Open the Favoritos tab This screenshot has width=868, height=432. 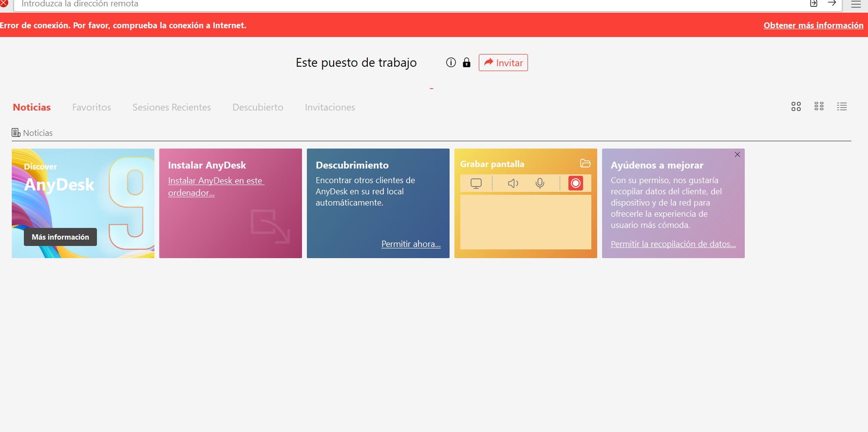[x=92, y=107]
